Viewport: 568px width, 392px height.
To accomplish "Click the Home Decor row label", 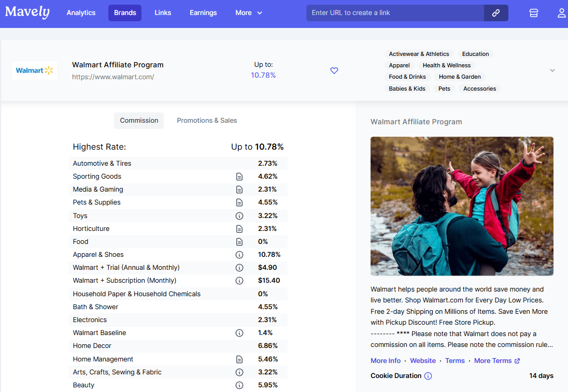I will [92, 346].
